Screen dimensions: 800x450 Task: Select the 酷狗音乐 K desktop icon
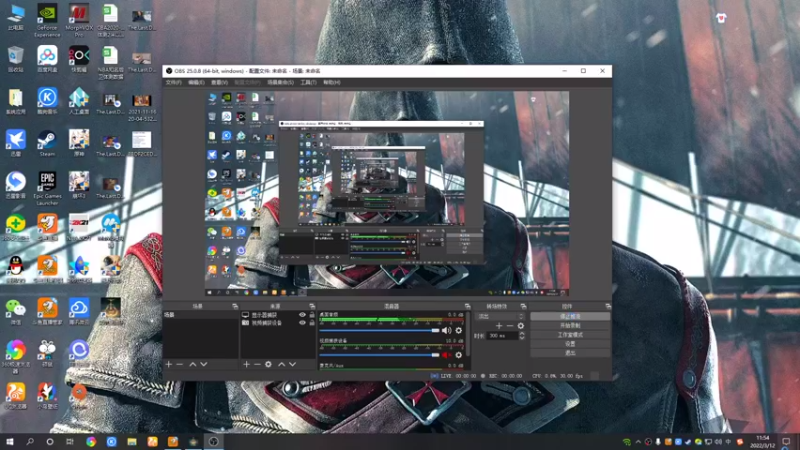(x=47, y=101)
